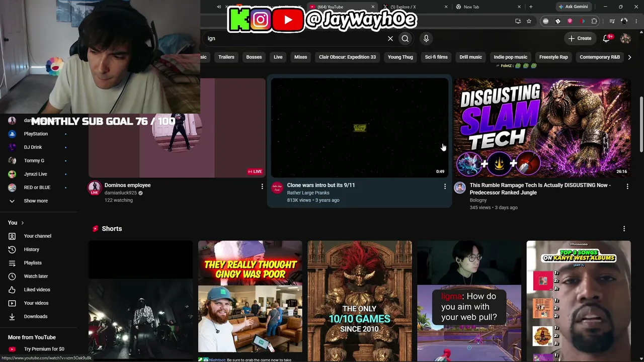Viewport: 644px width, 362px height.
Task: Open options for Rumble Rampage Tech video
Action: [x=627, y=187]
